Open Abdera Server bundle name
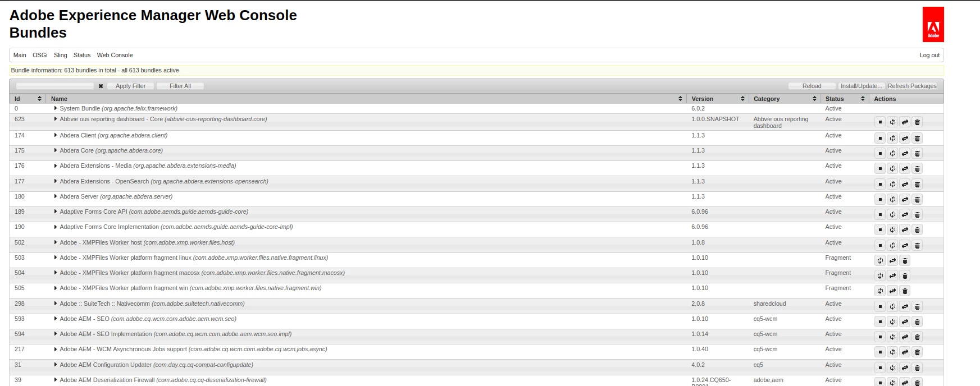Image resolution: width=980 pixels, height=386 pixels. [x=116, y=196]
